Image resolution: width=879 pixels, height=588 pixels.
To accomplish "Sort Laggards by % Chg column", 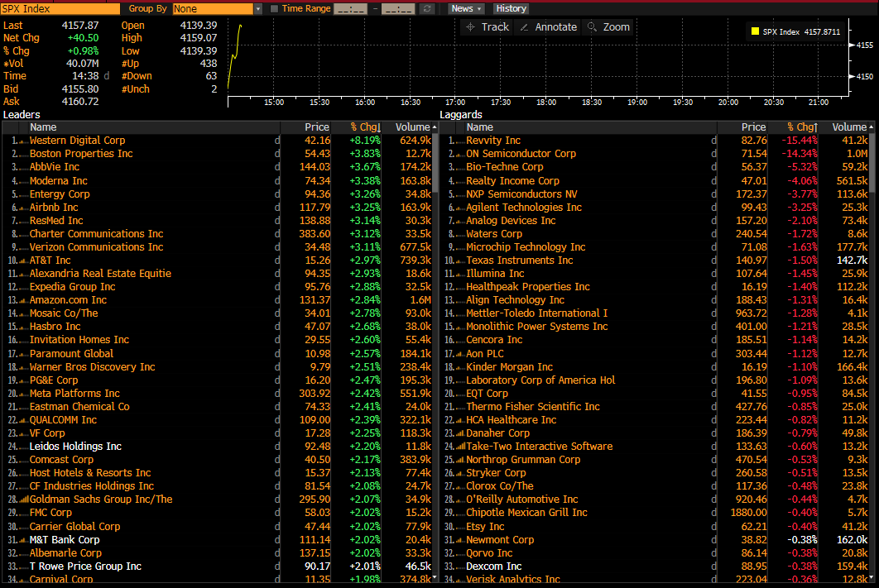I will 800,127.
